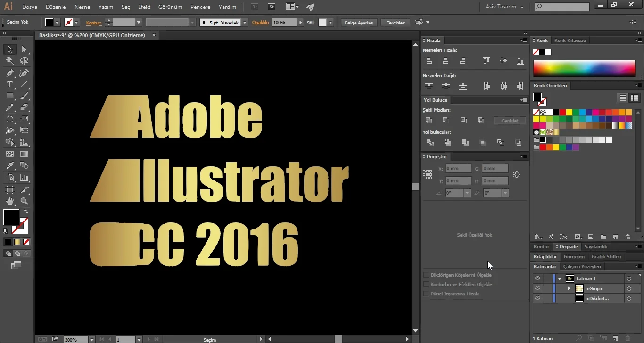Image resolution: width=644 pixels, height=343 pixels.
Task: Select the Eyedropper tool
Action: click(9, 166)
